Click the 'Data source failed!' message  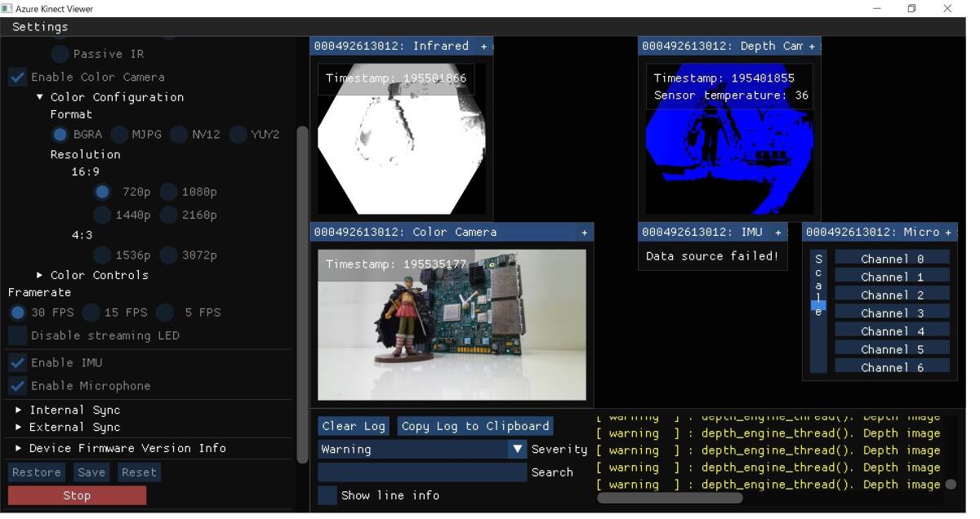pos(712,256)
